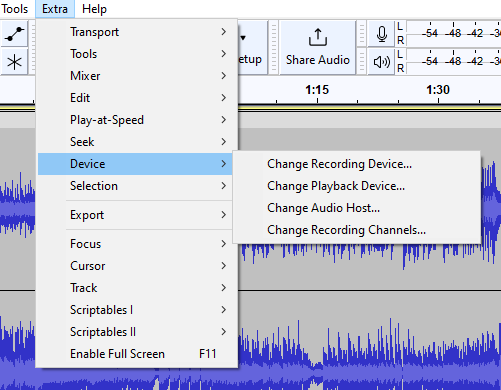The width and height of the screenshot is (501, 390).
Task: Open the Tools menu in menu bar
Action: (x=15, y=9)
